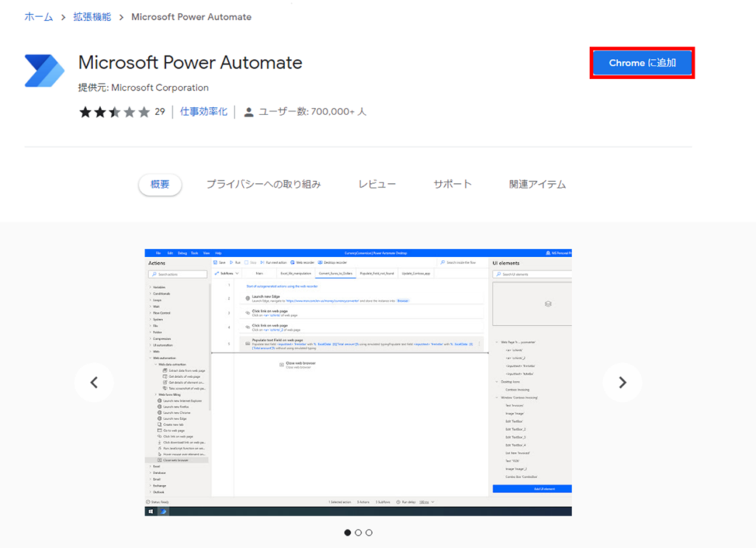Screen dimensions: 756x548
Task: Click Web recorder icon in preview toolbar
Action: coord(292,262)
